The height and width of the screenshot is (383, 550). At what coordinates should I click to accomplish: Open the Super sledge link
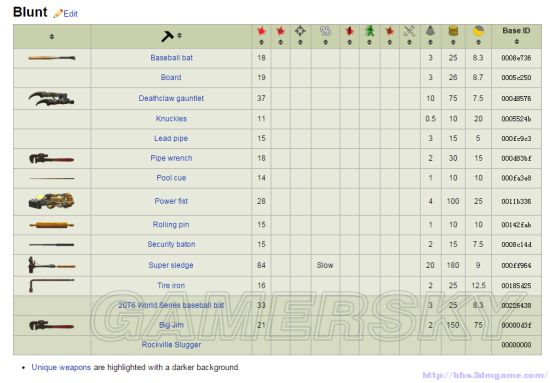171,265
